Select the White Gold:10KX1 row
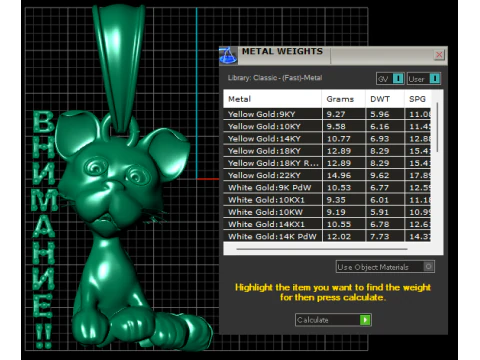Screen dimensions: 480x360 tap(327, 200)
